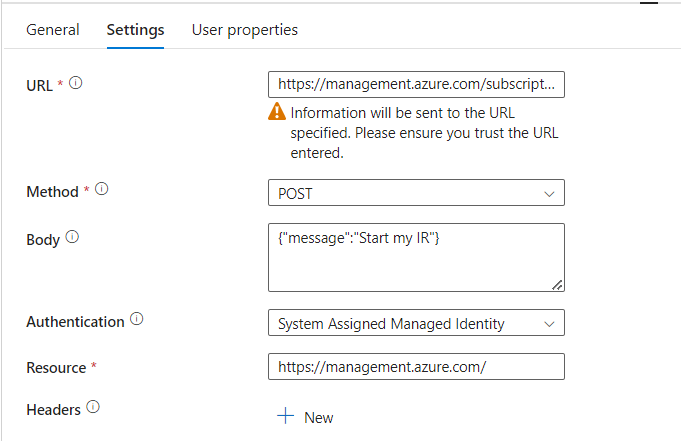The width and height of the screenshot is (681, 441).
Task: Click the Resource field label
Action: pos(56,368)
